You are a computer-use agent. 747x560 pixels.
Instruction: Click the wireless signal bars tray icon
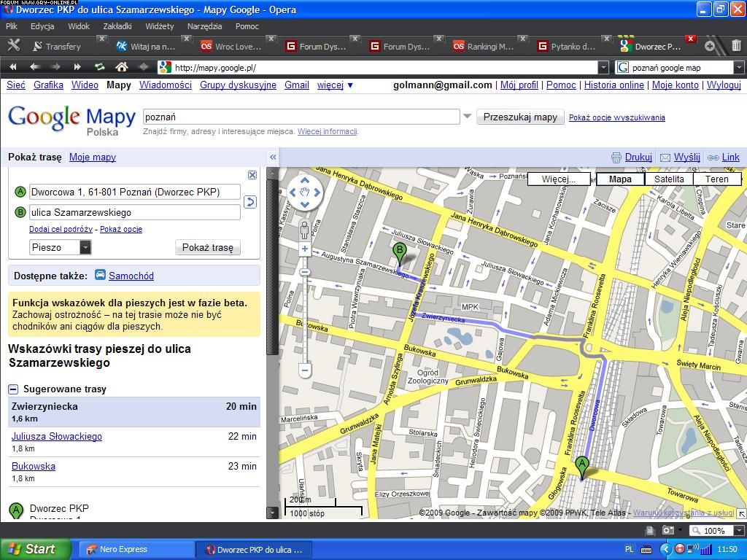[x=705, y=549]
